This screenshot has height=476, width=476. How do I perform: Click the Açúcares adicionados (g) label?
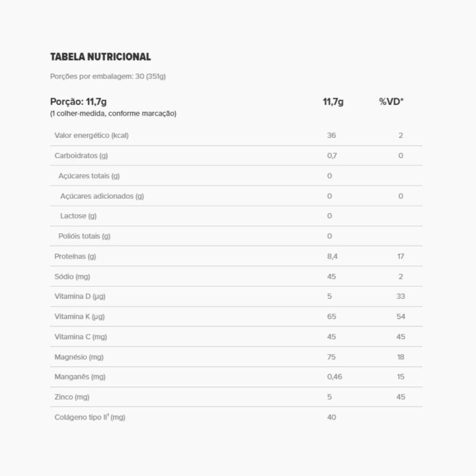[102, 196]
